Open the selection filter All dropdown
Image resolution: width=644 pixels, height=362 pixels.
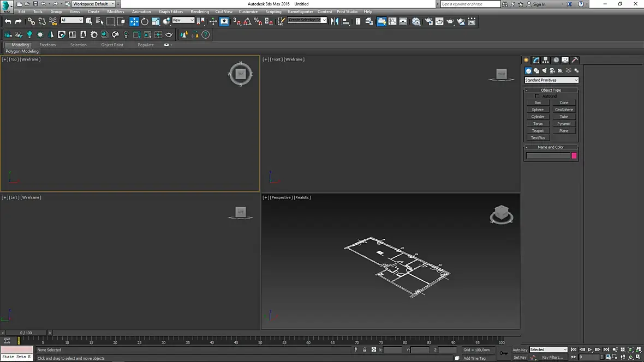pos(71,20)
